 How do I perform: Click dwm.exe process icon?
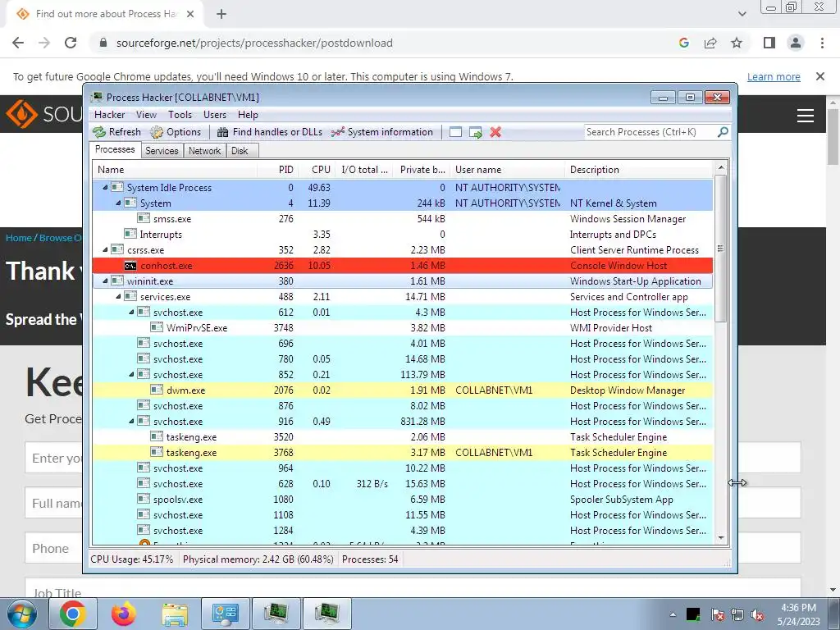(x=157, y=390)
